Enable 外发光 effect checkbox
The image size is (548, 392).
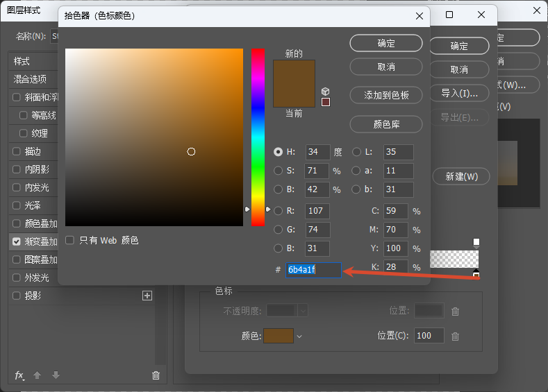coord(17,278)
